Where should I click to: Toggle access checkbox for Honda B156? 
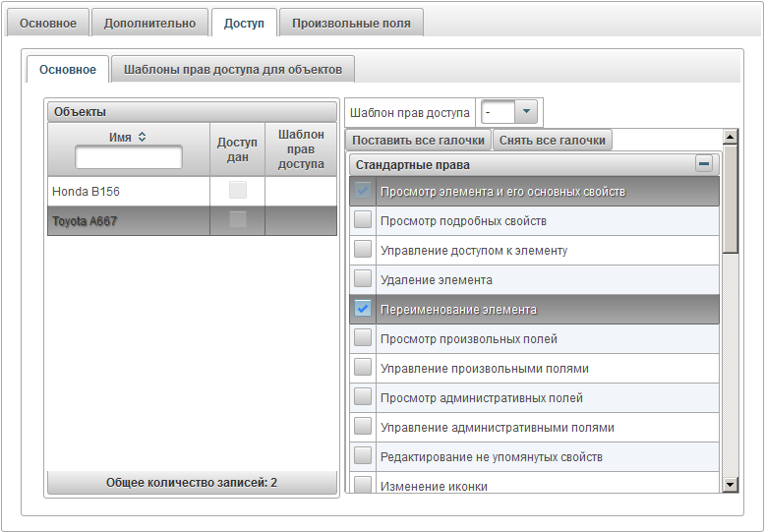[x=238, y=191]
